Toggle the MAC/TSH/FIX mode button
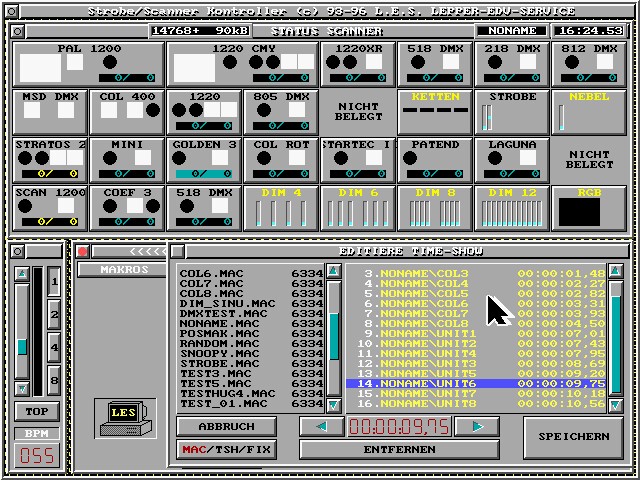 click(227, 449)
